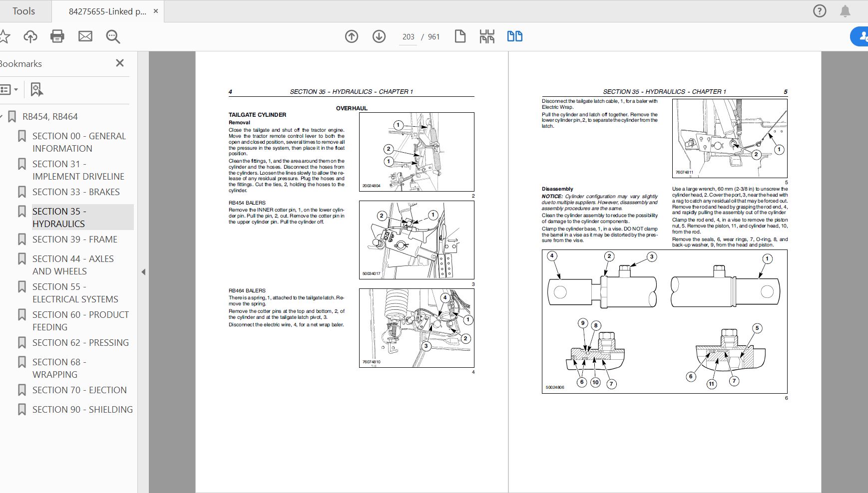Collapse the navigation pane with the arrow handle
This screenshot has height=493, width=868.
[x=143, y=272]
